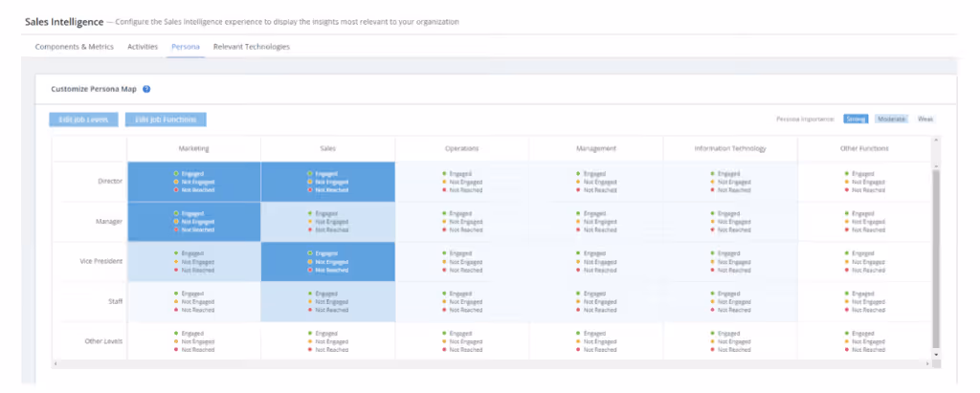Viewport: 980px width, 393px height.
Task: Open the Components & Metrics tab
Action: [x=75, y=47]
